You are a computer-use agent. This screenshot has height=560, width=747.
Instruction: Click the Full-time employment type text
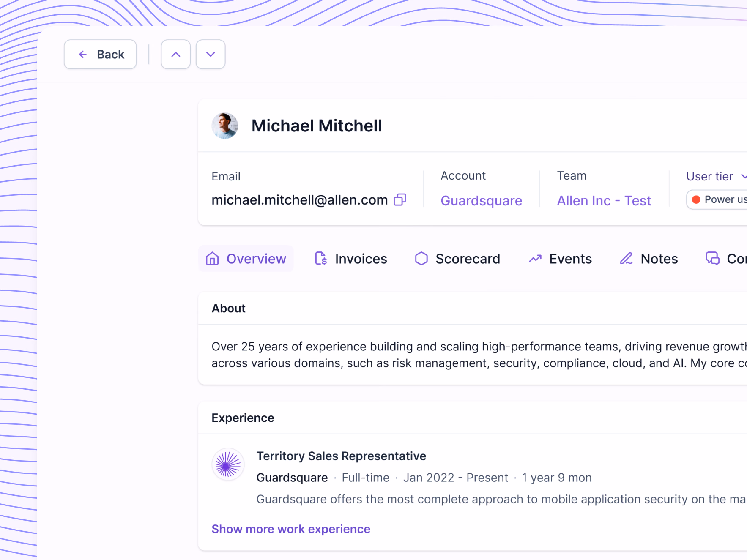[366, 478]
